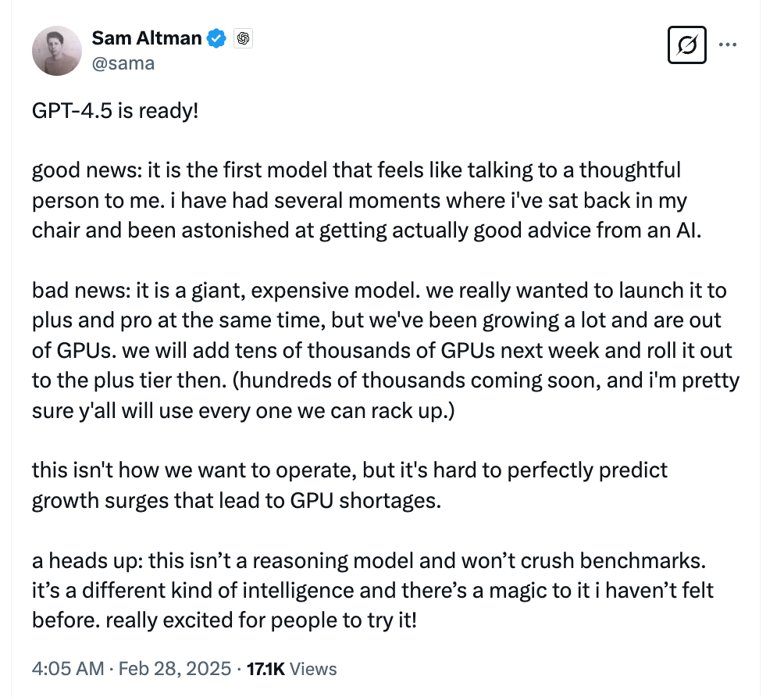Click the "hundreds of thousands coming soon" text line
The image size is (784, 697).
coord(386,381)
